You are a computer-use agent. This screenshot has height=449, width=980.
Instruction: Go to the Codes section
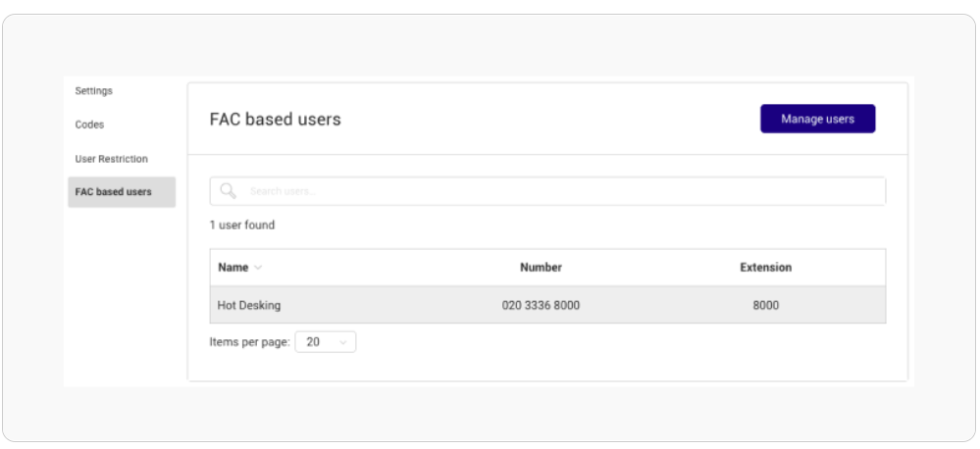pyautogui.click(x=89, y=125)
